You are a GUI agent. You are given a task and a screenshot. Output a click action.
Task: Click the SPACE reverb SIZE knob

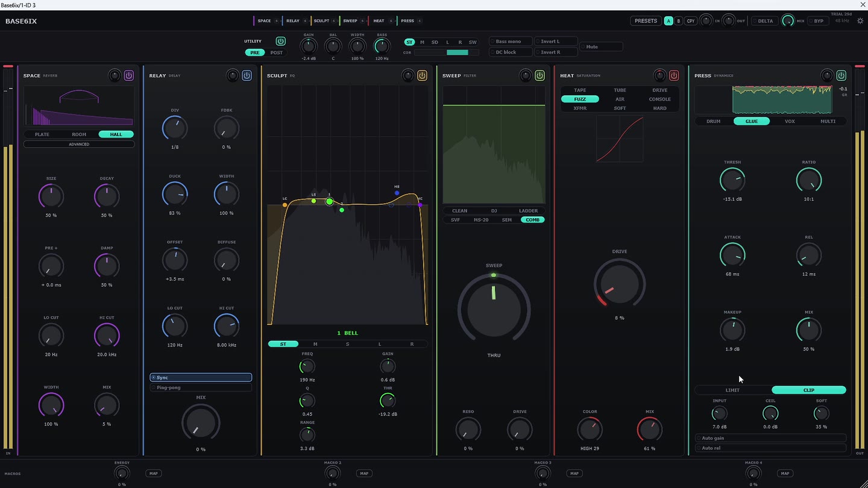click(51, 196)
